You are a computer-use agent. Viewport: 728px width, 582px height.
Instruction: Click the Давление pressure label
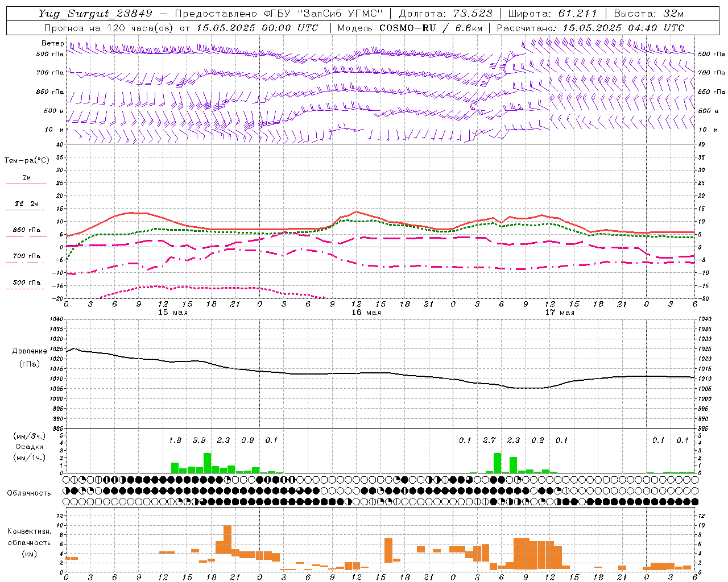(x=29, y=351)
